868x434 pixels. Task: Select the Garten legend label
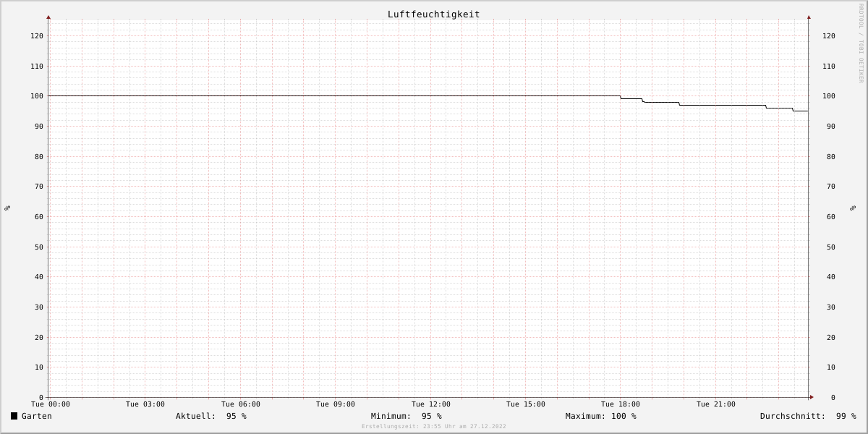pyautogui.click(x=37, y=416)
